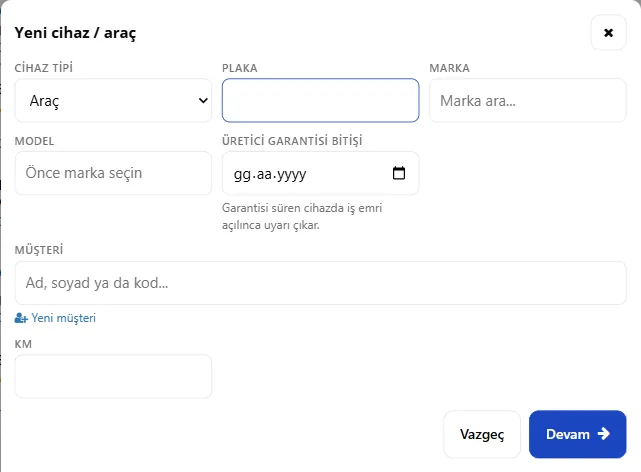Continue with the Devam button
Viewport: 641px width, 472px height.
coord(578,434)
